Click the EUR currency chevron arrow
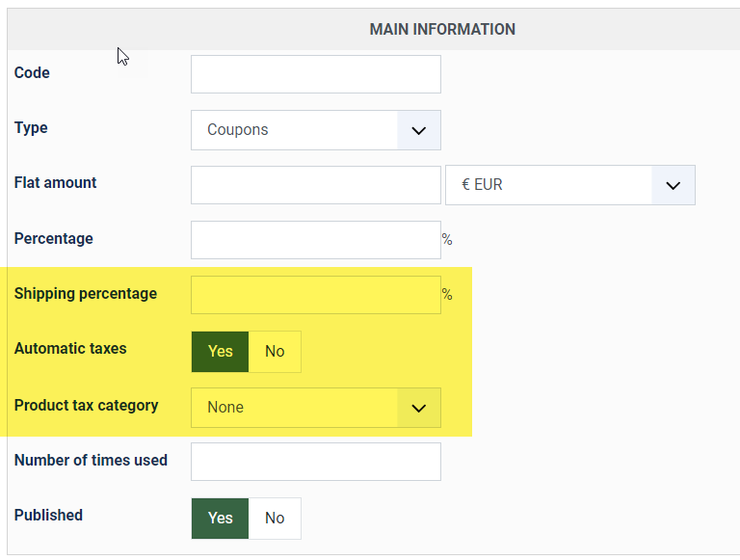Image resolution: width=740 pixels, height=560 pixels. (673, 185)
